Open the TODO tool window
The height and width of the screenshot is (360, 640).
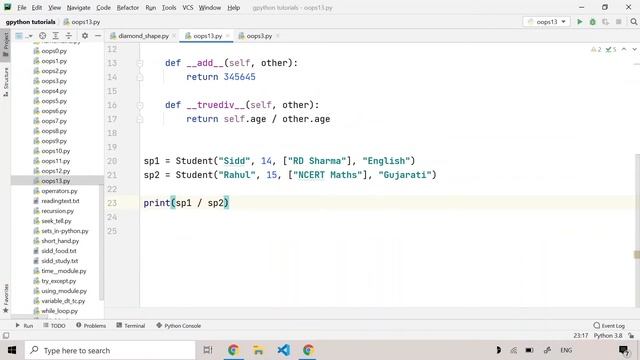click(x=54, y=326)
